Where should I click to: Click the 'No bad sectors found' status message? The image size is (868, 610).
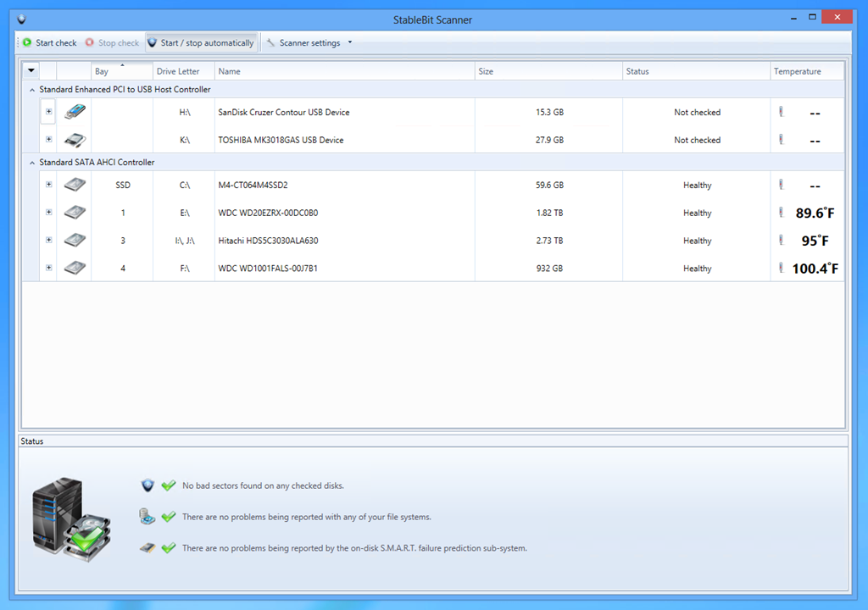[x=263, y=485]
